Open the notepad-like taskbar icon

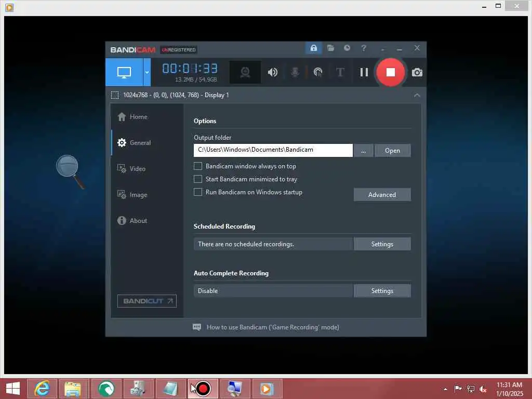click(x=170, y=389)
